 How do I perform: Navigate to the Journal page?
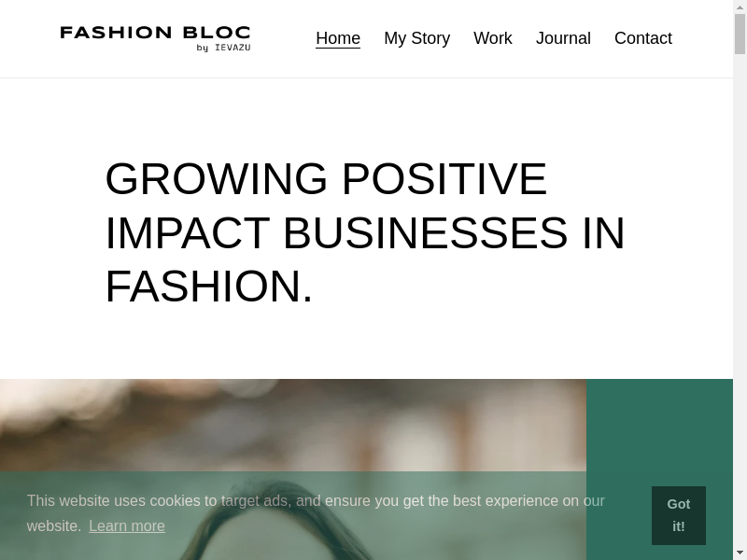pos(563,38)
